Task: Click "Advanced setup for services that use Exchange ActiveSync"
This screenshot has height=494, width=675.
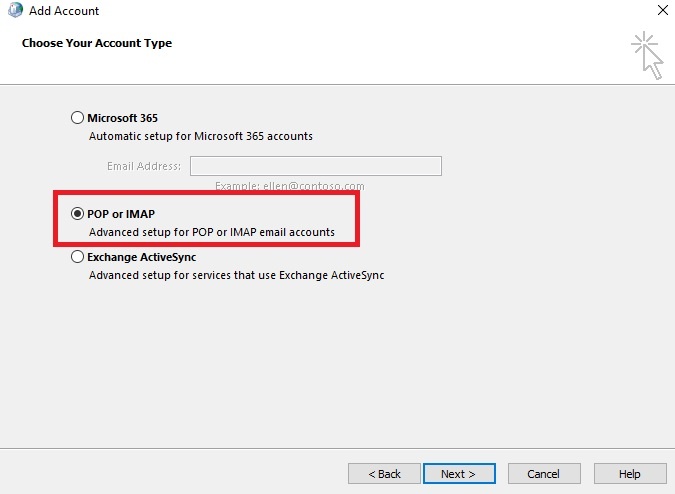Action: coord(236,275)
